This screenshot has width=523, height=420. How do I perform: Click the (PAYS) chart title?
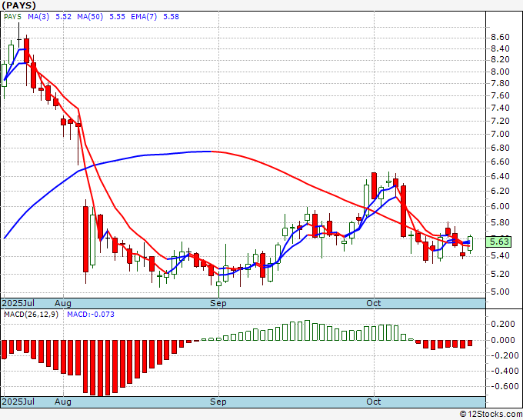[18, 5]
